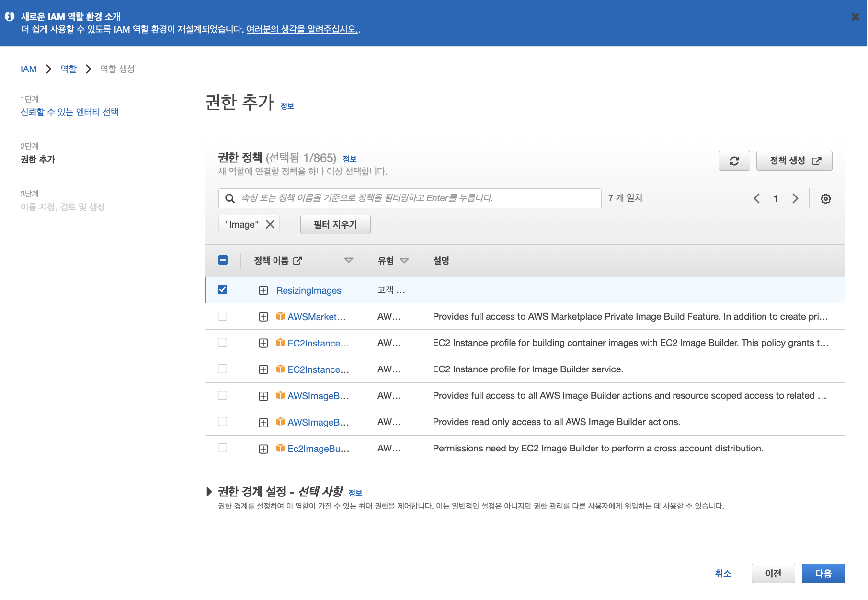The height and width of the screenshot is (600, 868).
Task: Click the 정보 link next to 권한 정책
Action: click(x=350, y=159)
